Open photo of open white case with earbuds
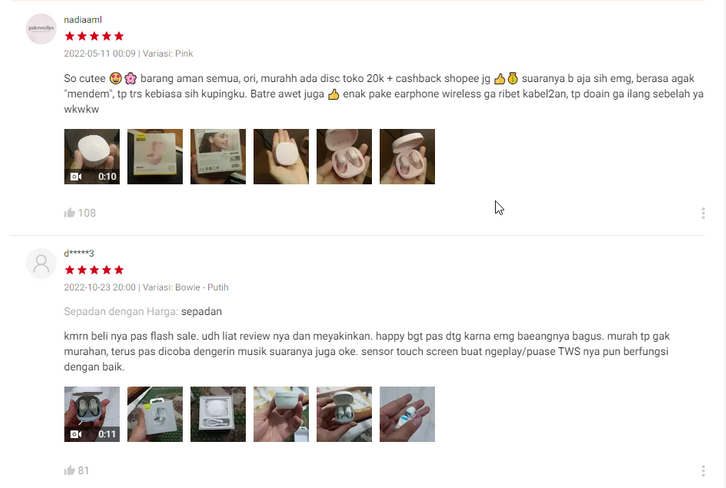This screenshot has width=726, height=488. click(344, 414)
